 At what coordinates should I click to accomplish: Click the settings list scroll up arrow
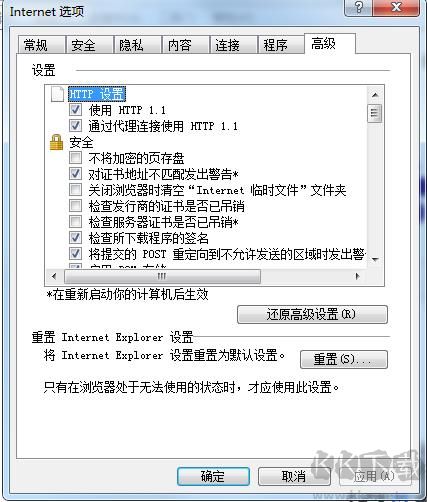point(375,95)
